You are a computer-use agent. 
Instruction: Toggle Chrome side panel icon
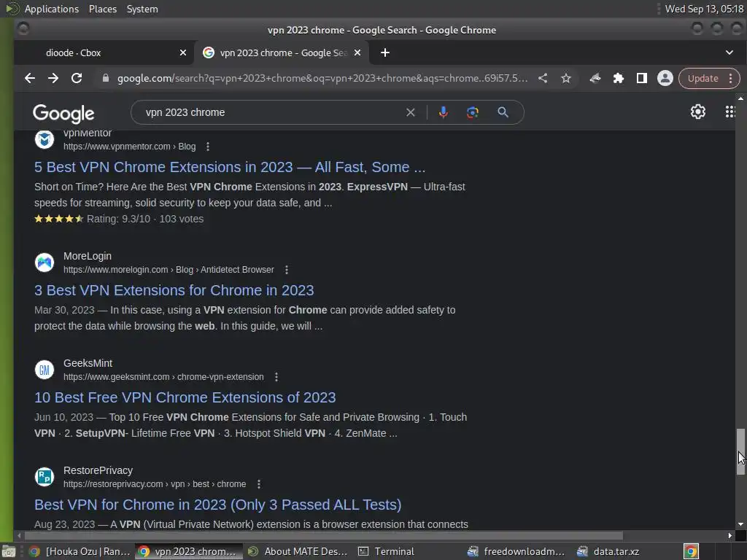pos(642,79)
